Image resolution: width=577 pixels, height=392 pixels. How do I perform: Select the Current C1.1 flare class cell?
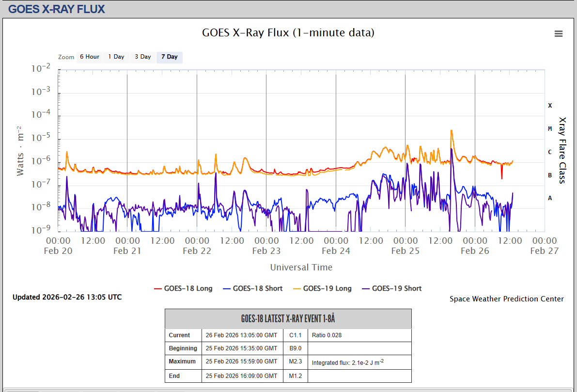point(295,335)
